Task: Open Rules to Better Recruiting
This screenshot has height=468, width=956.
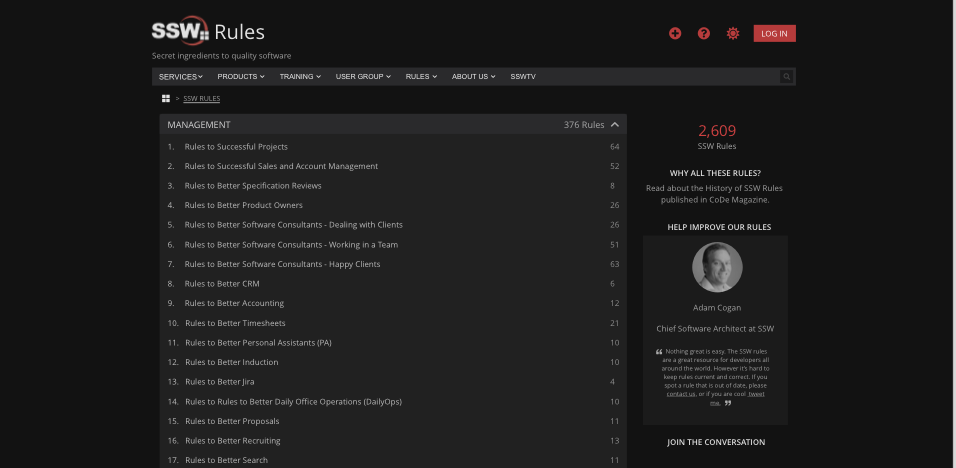Action: 232,441
